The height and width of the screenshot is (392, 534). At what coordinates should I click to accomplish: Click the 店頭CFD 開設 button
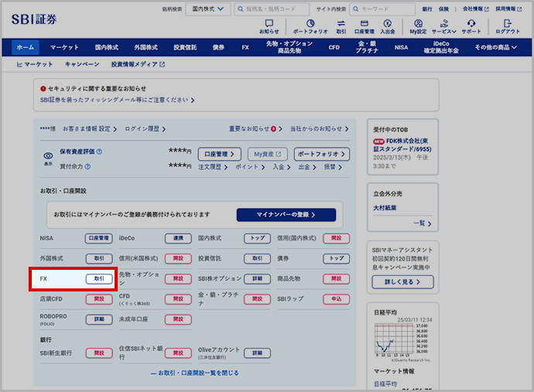tap(99, 299)
